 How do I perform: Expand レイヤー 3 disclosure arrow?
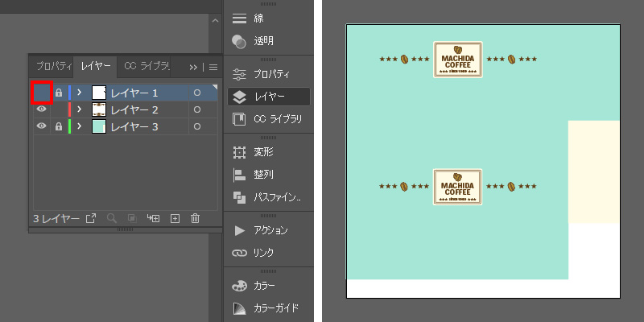click(x=80, y=127)
